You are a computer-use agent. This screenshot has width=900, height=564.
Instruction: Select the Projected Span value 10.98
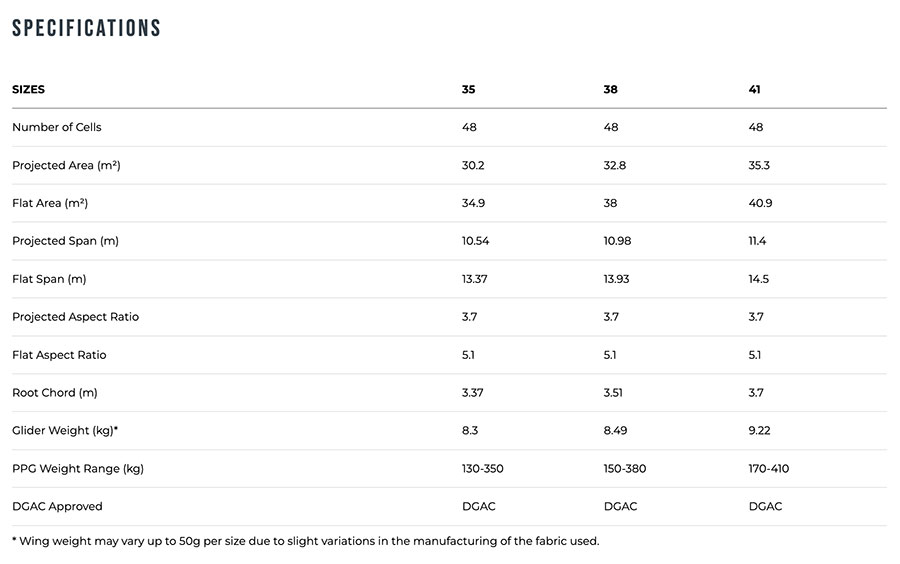pos(616,241)
